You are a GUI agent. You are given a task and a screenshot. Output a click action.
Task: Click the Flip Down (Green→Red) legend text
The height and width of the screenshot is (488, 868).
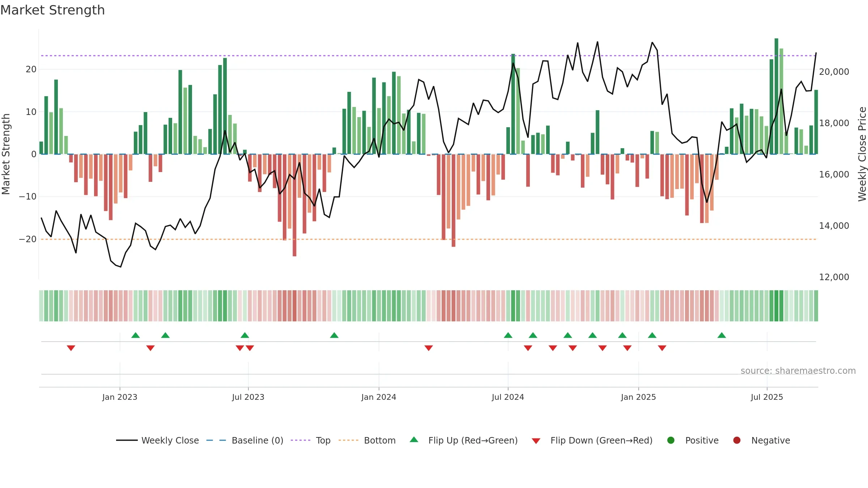(x=601, y=440)
